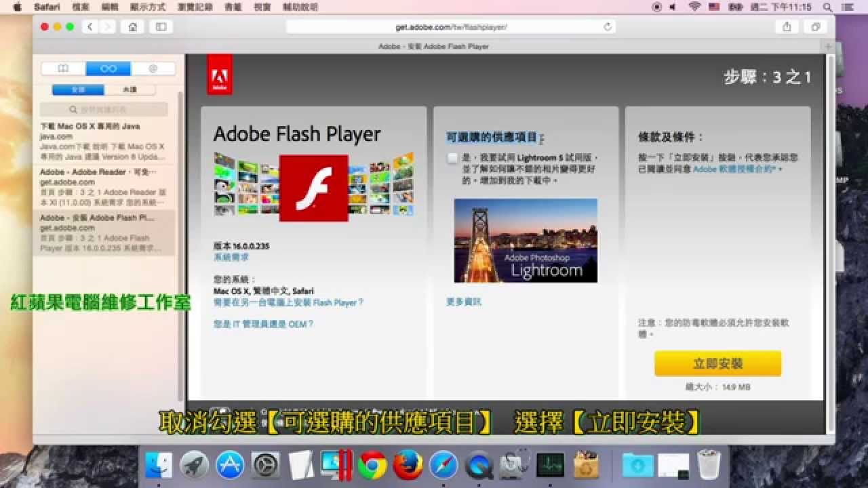Open App Store from the Dock

[230, 465]
